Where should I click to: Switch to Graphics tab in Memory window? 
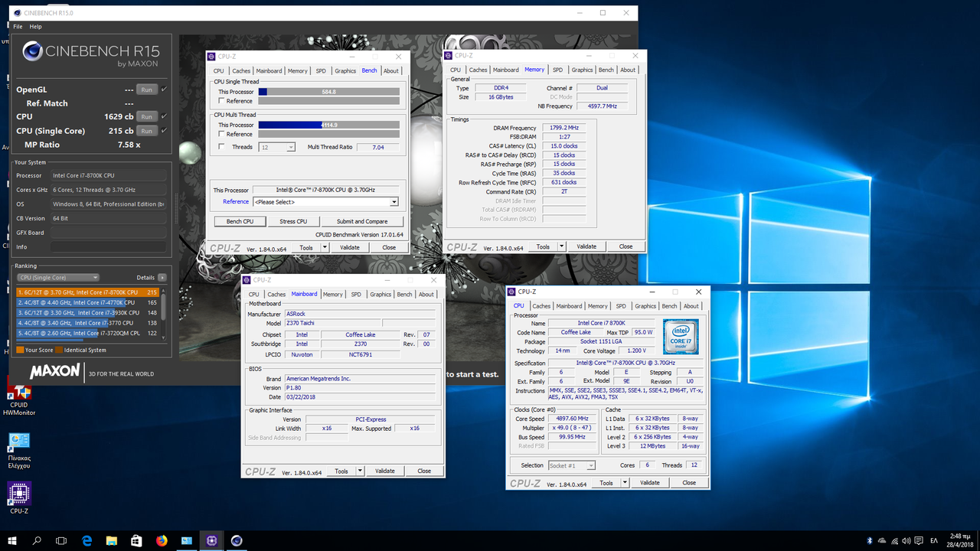tap(582, 70)
